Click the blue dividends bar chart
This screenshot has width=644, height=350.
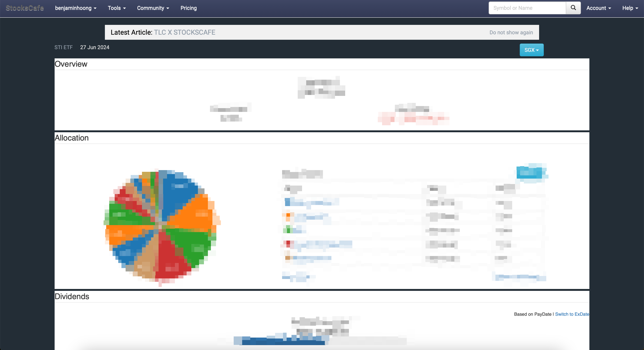pos(282,341)
